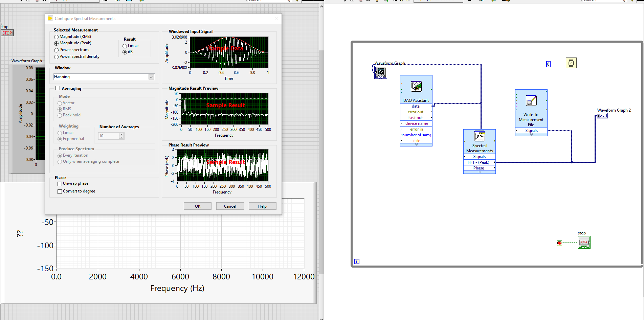Click the OK button in Configure Spectral Measurements
The image size is (644, 320).
point(197,206)
